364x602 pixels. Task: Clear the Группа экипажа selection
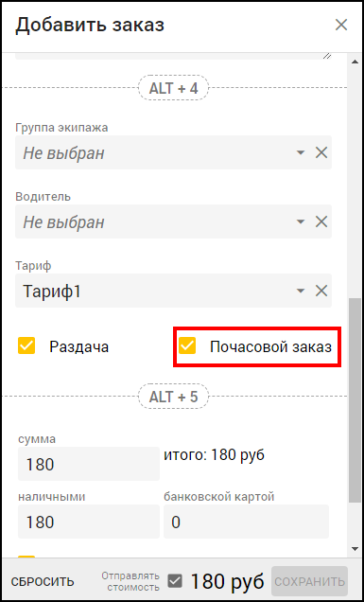[x=321, y=153]
